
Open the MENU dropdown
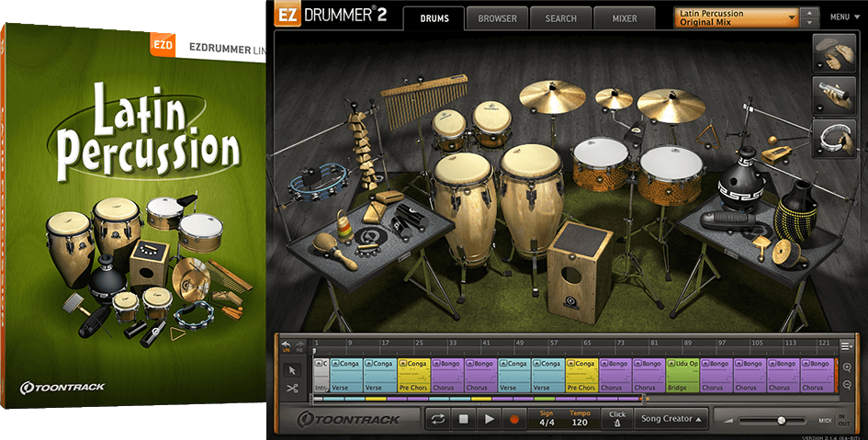click(842, 17)
